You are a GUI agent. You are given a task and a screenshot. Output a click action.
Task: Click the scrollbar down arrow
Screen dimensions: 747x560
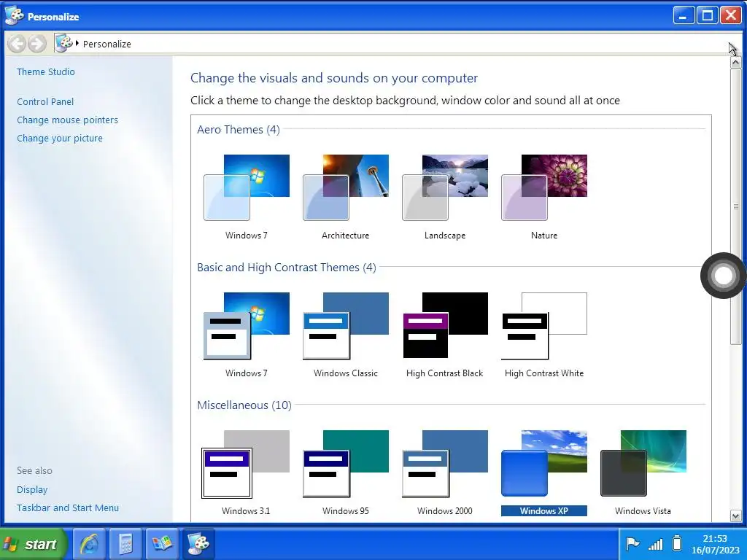coord(735,516)
